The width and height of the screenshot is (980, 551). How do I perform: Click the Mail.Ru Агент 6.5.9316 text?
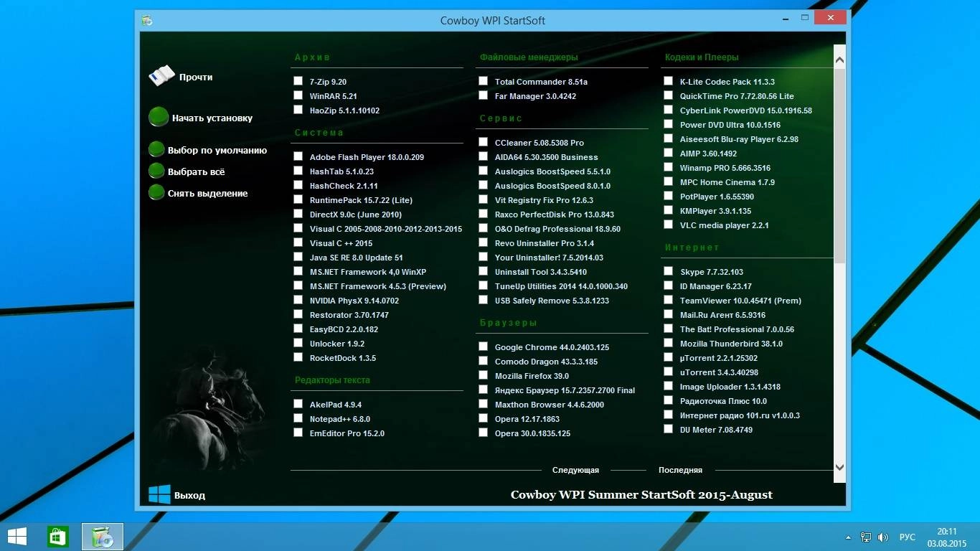(x=722, y=315)
